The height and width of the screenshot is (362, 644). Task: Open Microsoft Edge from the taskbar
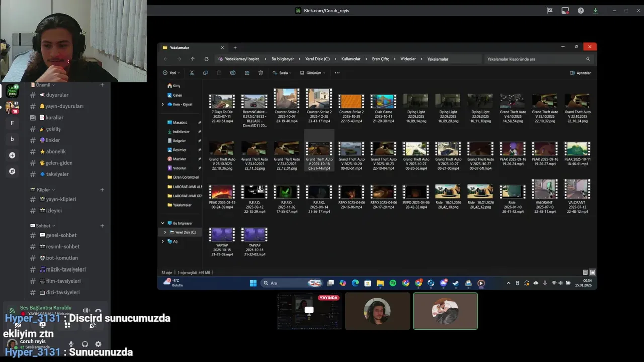pos(355,283)
